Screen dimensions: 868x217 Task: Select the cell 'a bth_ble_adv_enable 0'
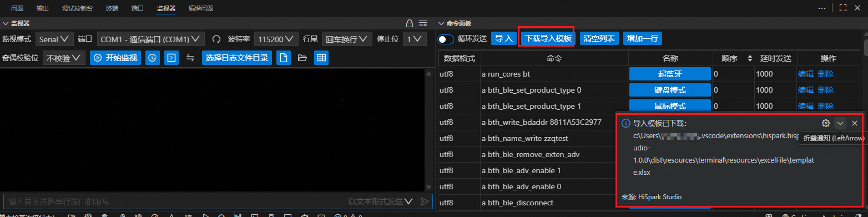click(554, 186)
